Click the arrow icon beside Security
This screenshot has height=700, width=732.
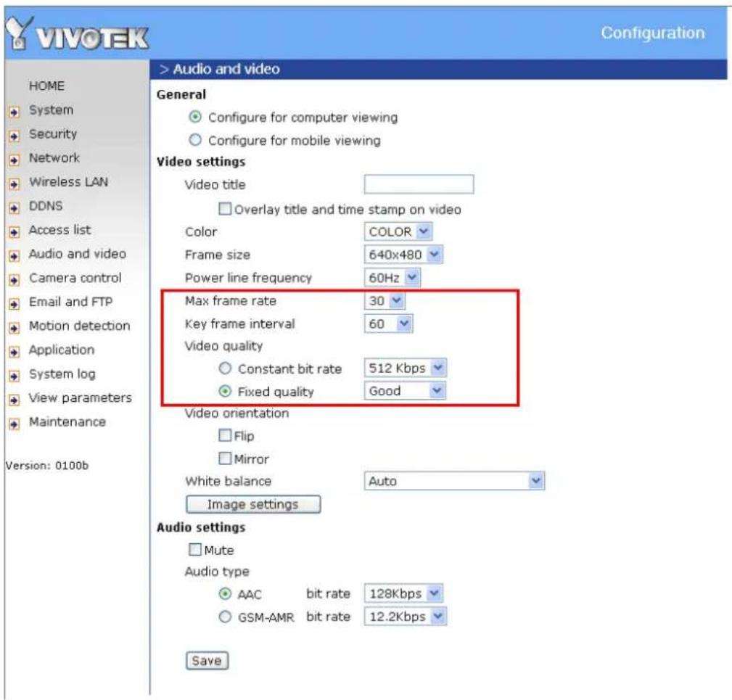point(15,136)
